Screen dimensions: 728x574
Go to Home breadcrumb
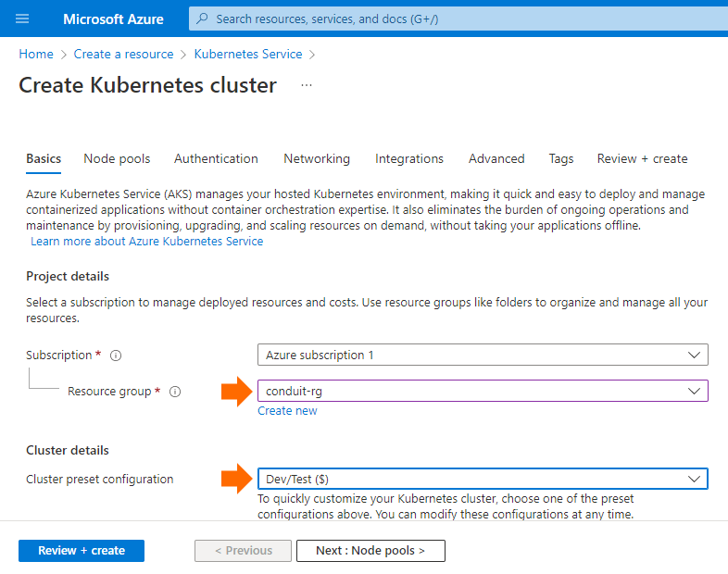(36, 54)
